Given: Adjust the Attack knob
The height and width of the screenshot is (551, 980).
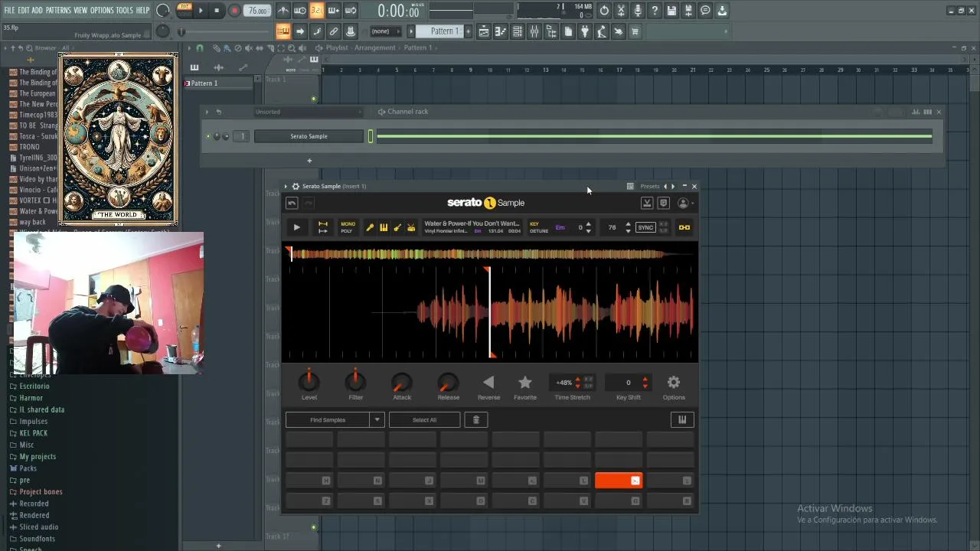Looking at the screenshot, I should click(402, 381).
